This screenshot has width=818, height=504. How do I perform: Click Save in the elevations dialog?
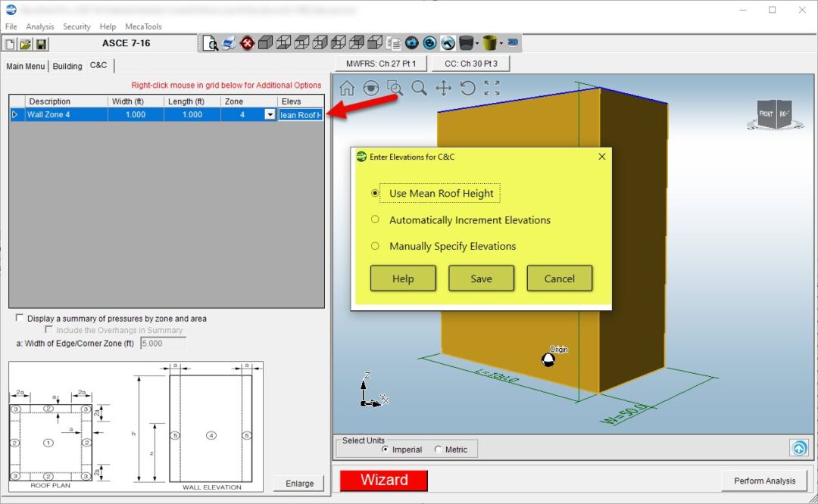point(481,278)
